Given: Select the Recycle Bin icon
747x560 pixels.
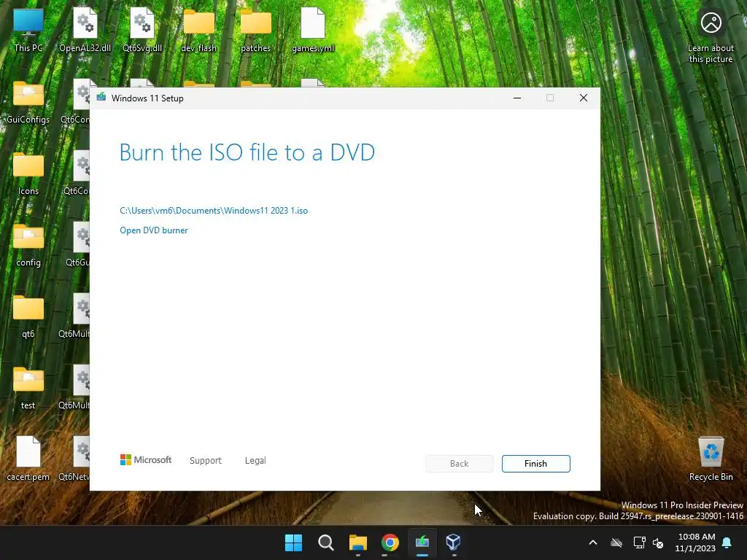Looking at the screenshot, I should click(711, 459).
